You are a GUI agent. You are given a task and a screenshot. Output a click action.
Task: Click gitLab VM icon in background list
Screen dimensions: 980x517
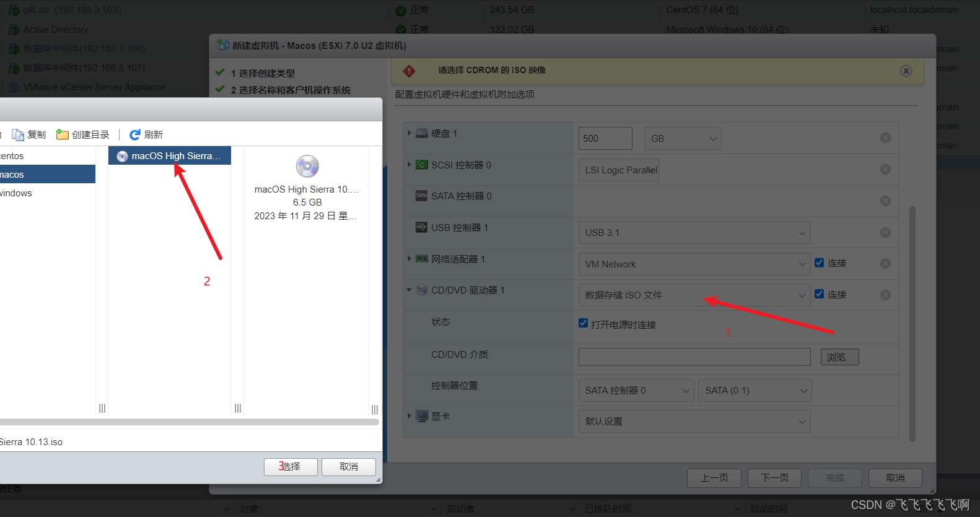tap(14, 10)
